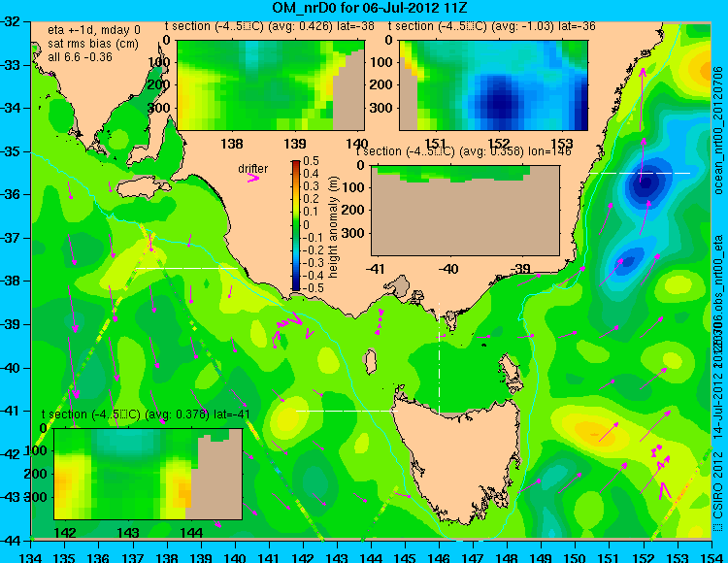
Task: Click the 150 longitude label on bottom axis
Action: coord(575,556)
